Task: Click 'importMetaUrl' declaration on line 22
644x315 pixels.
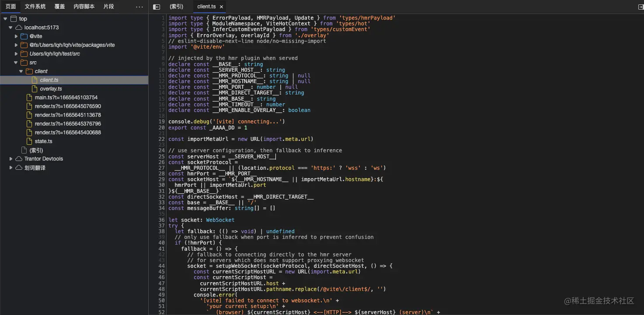Action: [x=208, y=139]
